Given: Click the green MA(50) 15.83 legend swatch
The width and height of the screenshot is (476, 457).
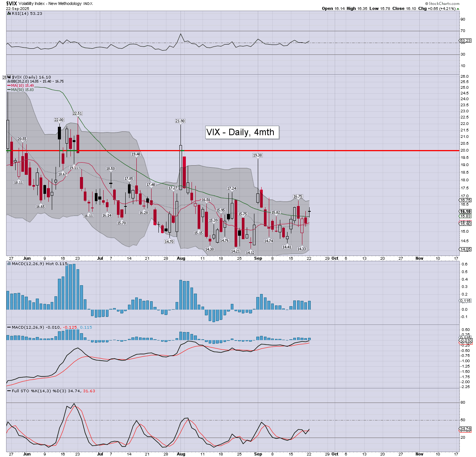Looking at the screenshot, I should point(8,90).
